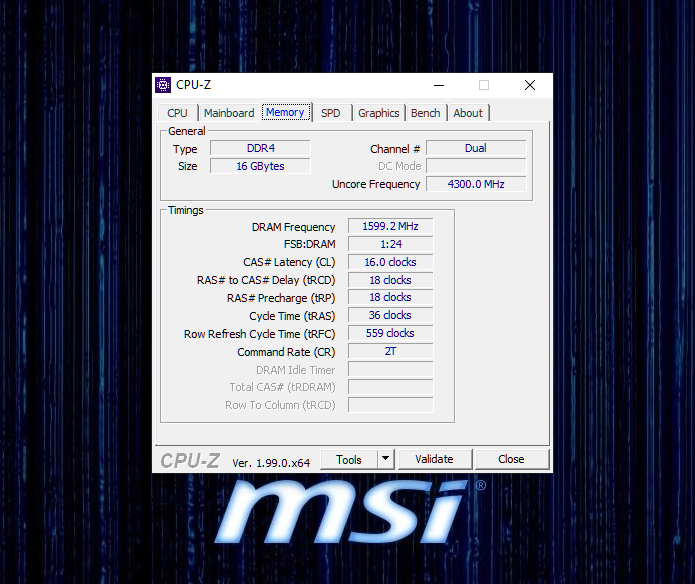Click the CPU-Z window title text
The height and width of the screenshot is (584, 695).
click(194, 85)
